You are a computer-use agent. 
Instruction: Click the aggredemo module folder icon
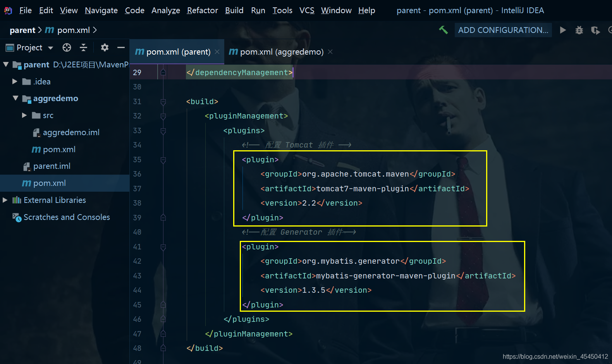pyautogui.click(x=27, y=99)
